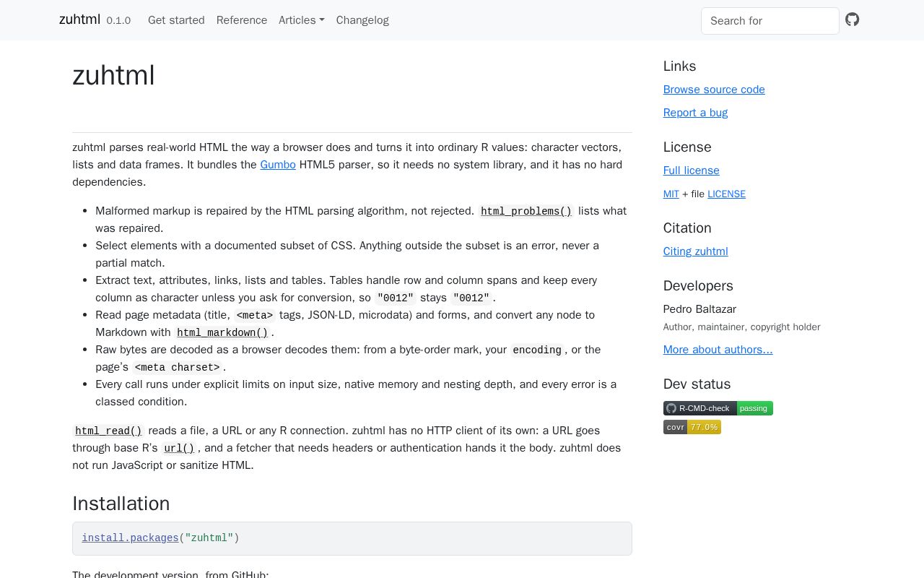Open the LICENSE file link
The image size is (924, 578).
coord(726,194)
